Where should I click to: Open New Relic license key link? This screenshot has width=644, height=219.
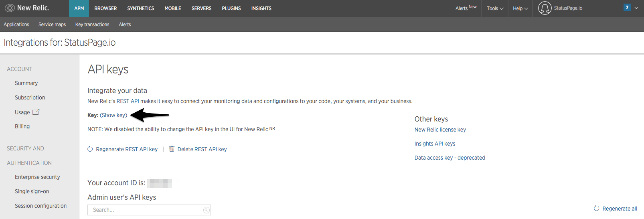tap(440, 130)
